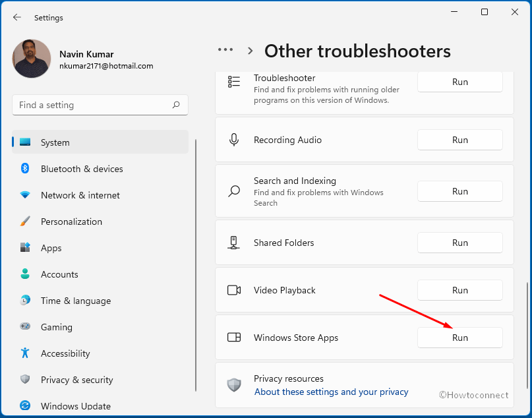Click the Video Playback camera icon
Viewport: 532px width, 418px height.
(x=234, y=290)
